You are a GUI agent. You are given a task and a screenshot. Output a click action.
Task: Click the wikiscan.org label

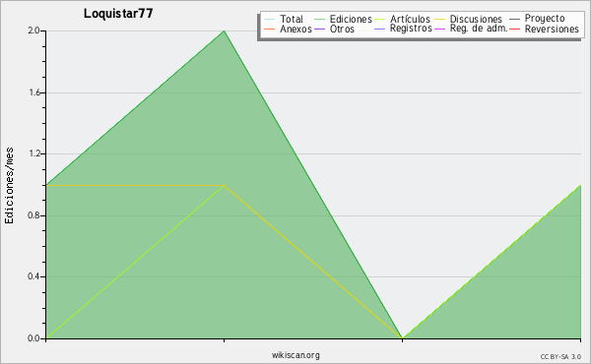[x=295, y=355]
